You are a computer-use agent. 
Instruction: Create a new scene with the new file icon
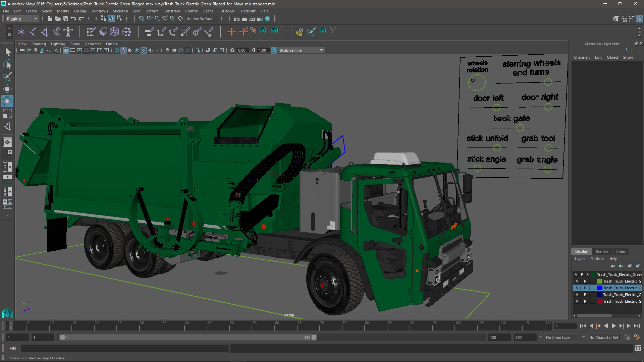point(50,19)
